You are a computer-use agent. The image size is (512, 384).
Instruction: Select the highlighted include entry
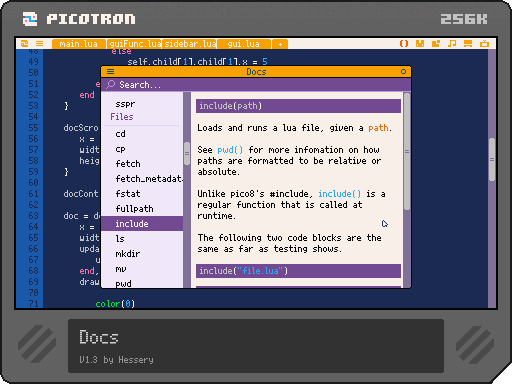pyautogui.click(x=142, y=224)
